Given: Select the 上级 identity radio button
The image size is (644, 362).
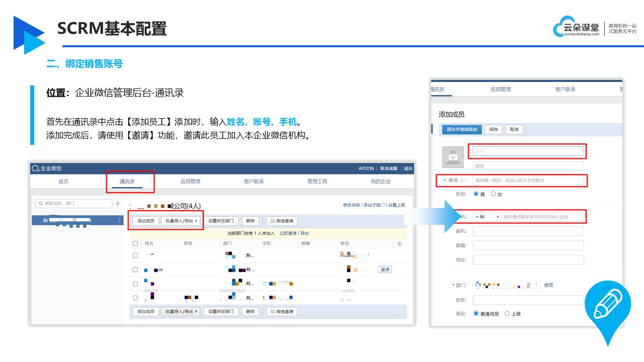Looking at the screenshot, I should click(507, 314).
